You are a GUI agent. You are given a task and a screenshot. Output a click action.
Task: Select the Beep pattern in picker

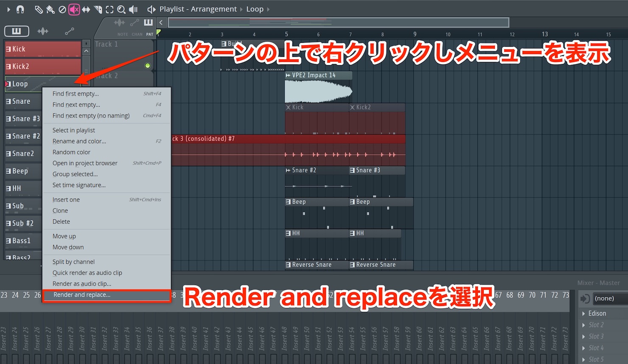click(23, 171)
